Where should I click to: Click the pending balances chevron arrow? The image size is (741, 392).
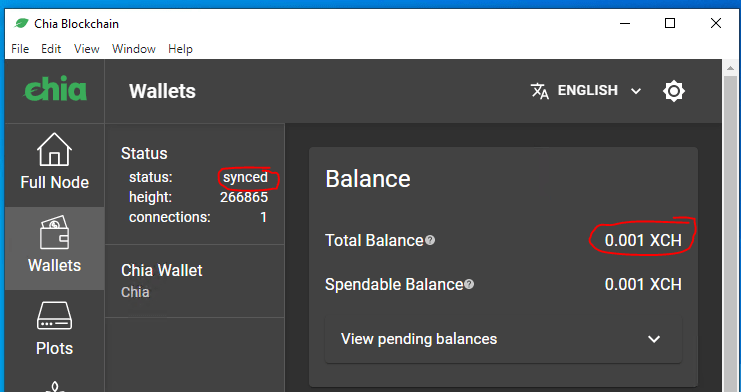tap(654, 339)
